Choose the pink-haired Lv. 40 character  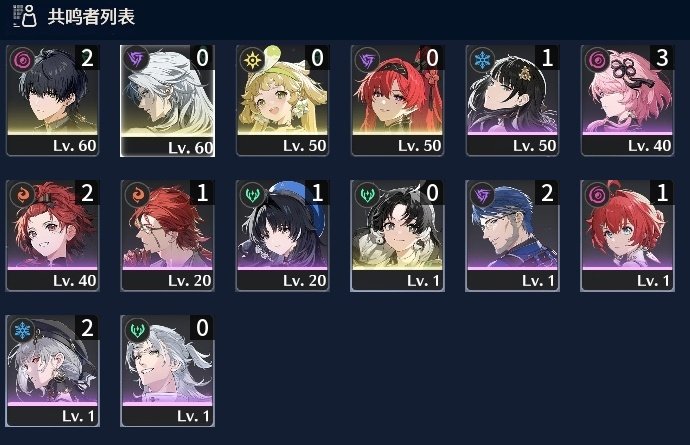tap(627, 100)
